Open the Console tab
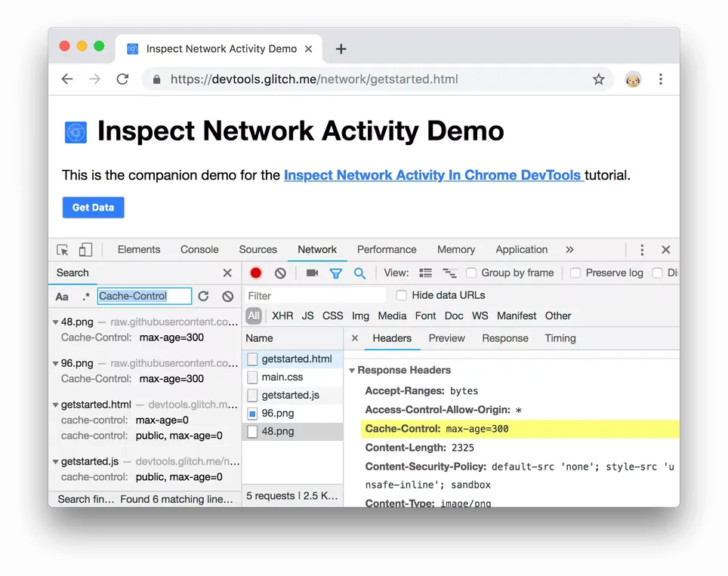728x576 pixels. tap(199, 250)
